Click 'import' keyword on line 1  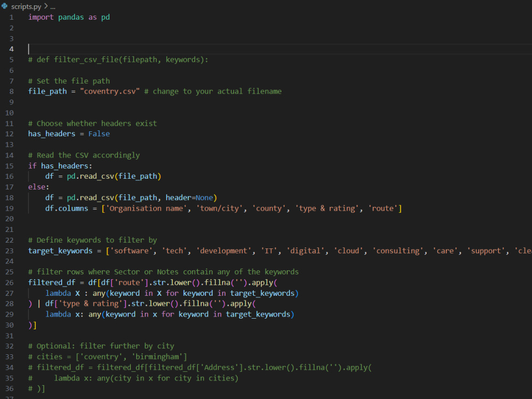pyautogui.click(x=41, y=18)
